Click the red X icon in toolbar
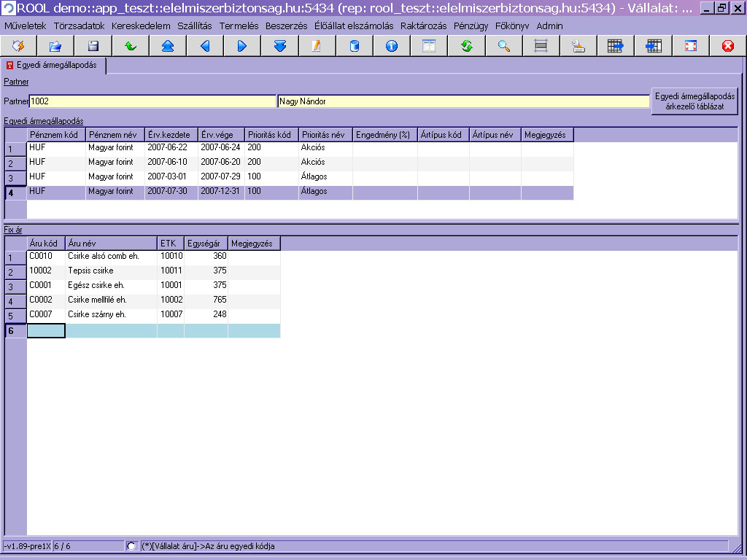This screenshot has height=560, width=747. click(727, 46)
